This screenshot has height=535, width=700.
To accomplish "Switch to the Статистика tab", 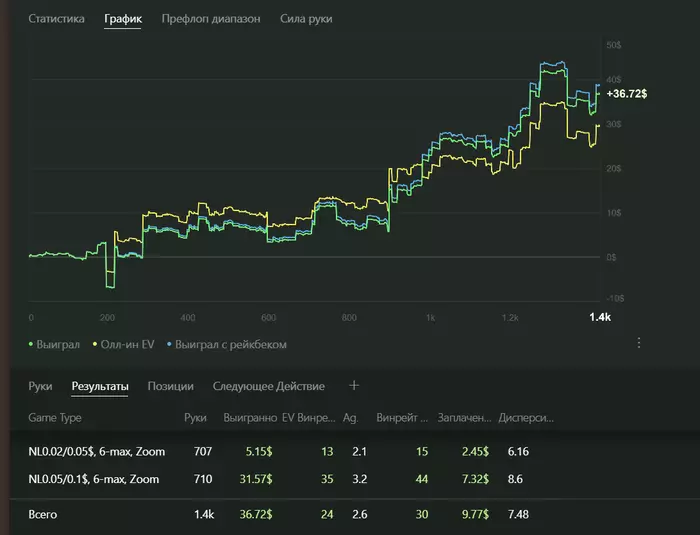I will click(56, 19).
